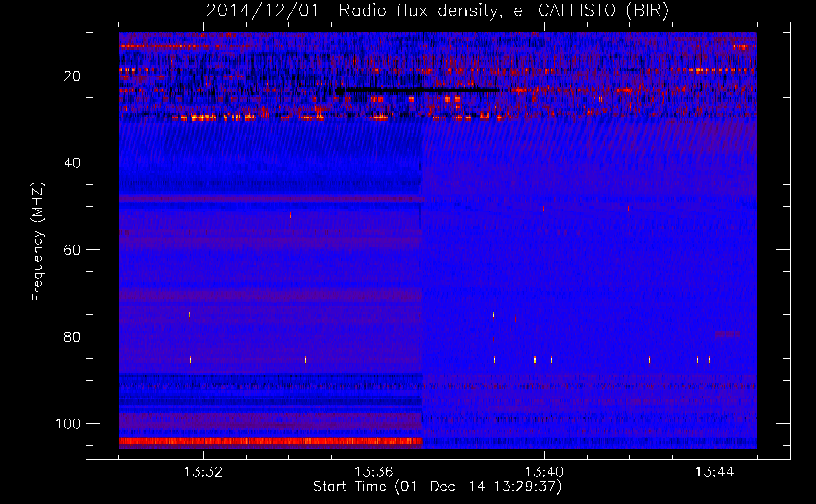Select the '40' frequency tick label

tap(72, 163)
